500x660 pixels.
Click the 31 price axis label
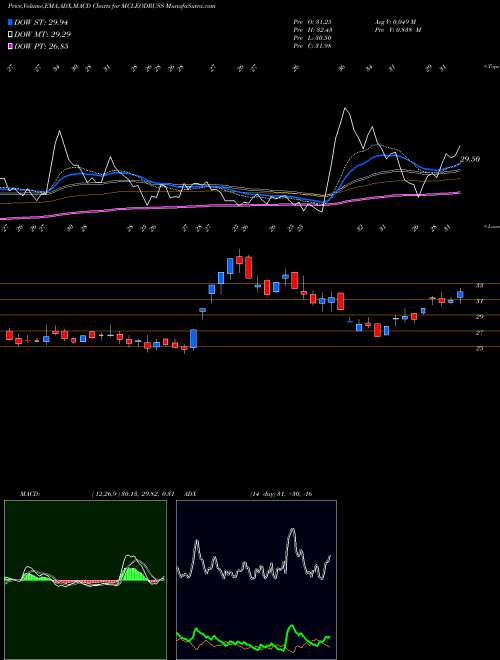click(x=479, y=301)
